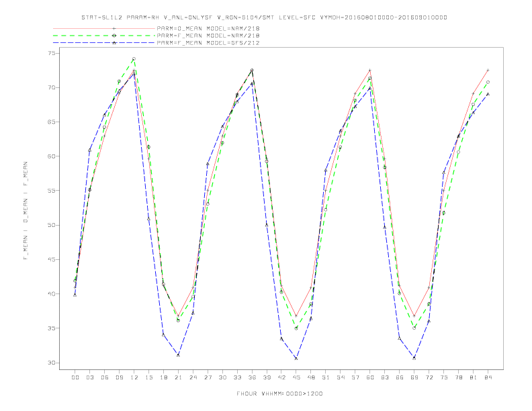Click x-axis tick label 69
The width and height of the screenshot is (532, 411).
[414, 377]
